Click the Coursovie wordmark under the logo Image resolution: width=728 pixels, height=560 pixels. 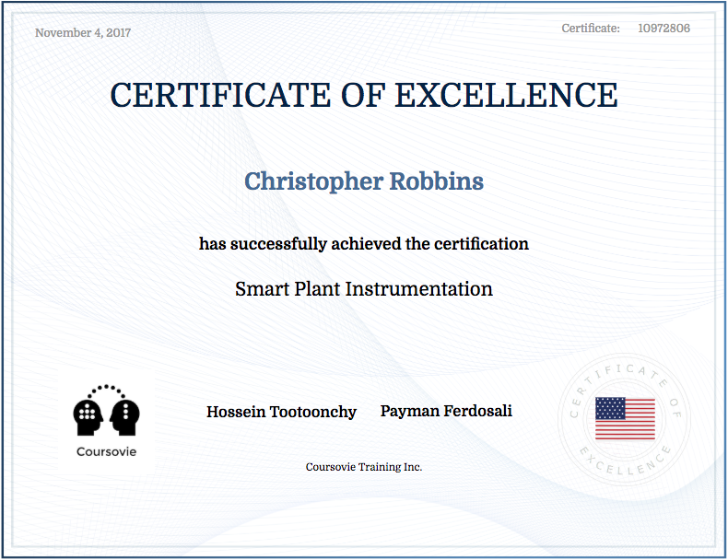pyautogui.click(x=106, y=452)
